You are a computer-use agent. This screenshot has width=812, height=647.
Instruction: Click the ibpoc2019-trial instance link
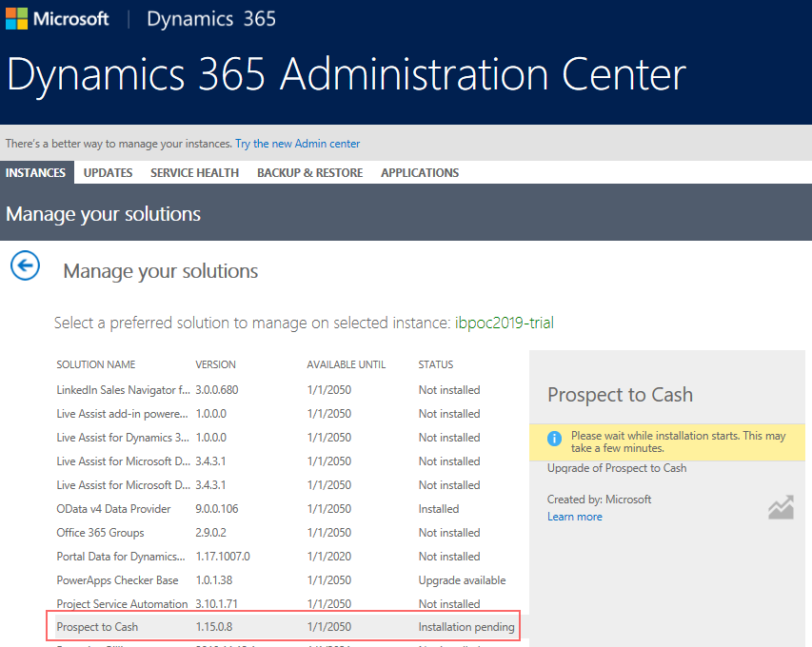[x=504, y=323]
